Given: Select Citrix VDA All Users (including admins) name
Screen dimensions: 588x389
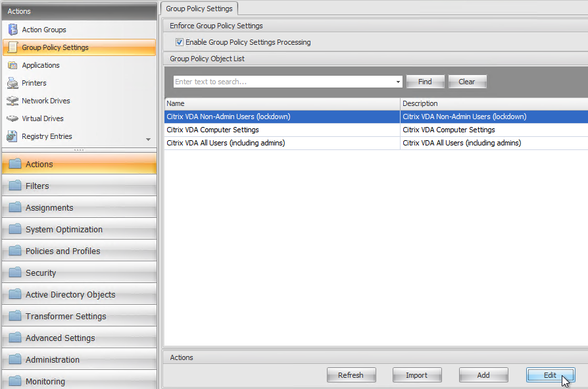Looking at the screenshot, I should click(282, 143).
